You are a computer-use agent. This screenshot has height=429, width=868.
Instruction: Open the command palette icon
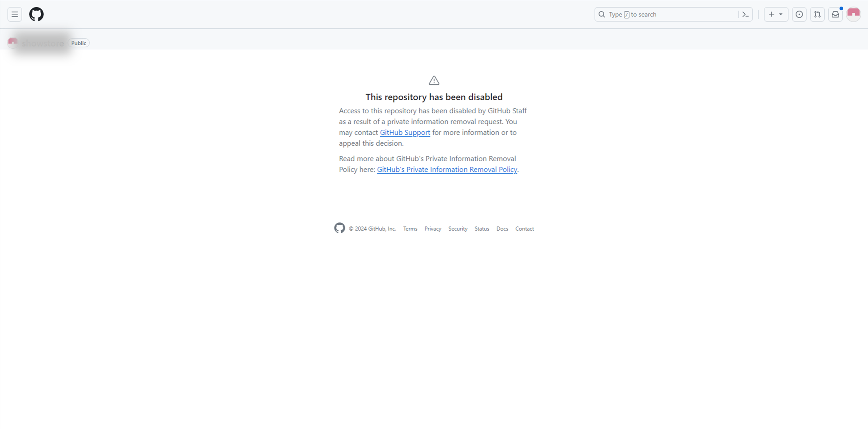point(745,14)
